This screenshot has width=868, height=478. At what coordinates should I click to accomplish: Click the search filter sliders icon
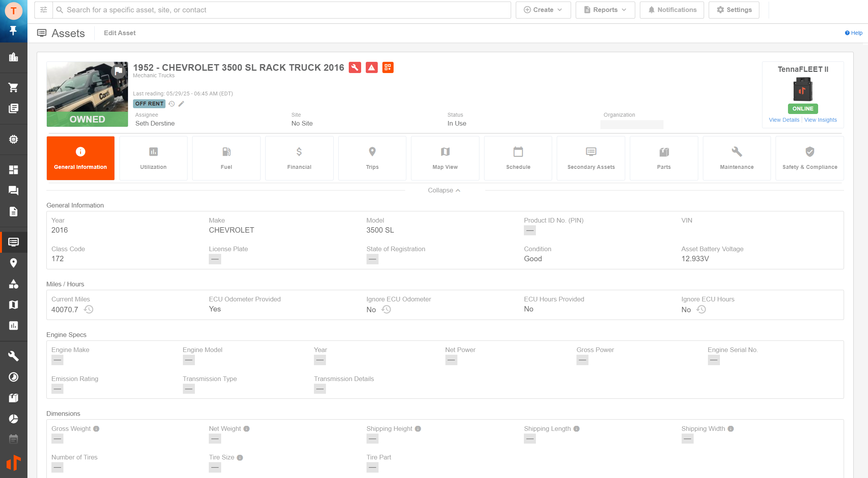click(x=44, y=10)
